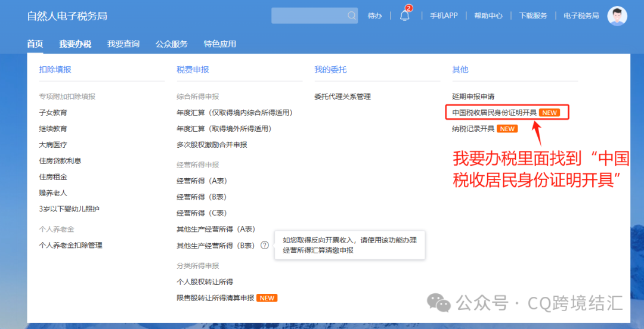644x329 pixels.
Task: Click the 反向开票收入 tooltip text
Action: click(349, 245)
